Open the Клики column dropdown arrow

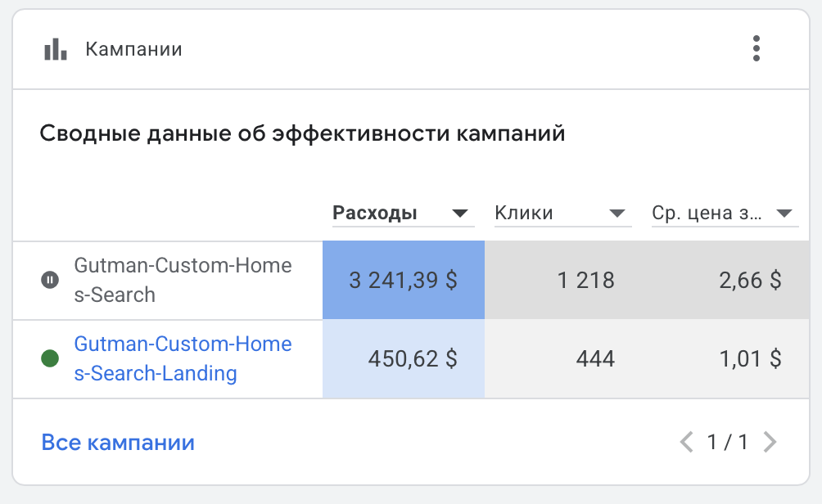pos(617,214)
